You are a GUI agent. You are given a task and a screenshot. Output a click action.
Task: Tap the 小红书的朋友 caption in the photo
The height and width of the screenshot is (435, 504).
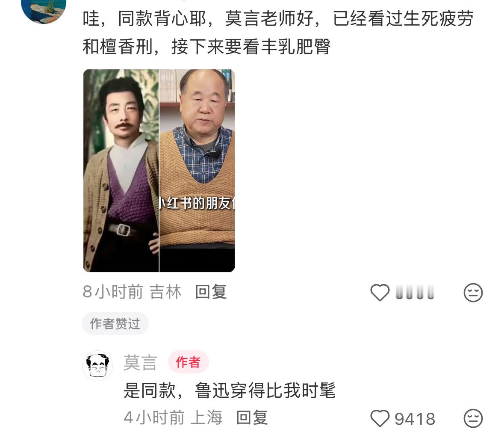point(197,203)
